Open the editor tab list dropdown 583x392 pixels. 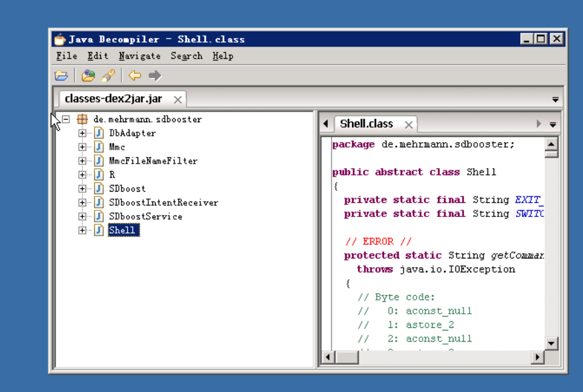pyautogui.click(x=553, y=124)
